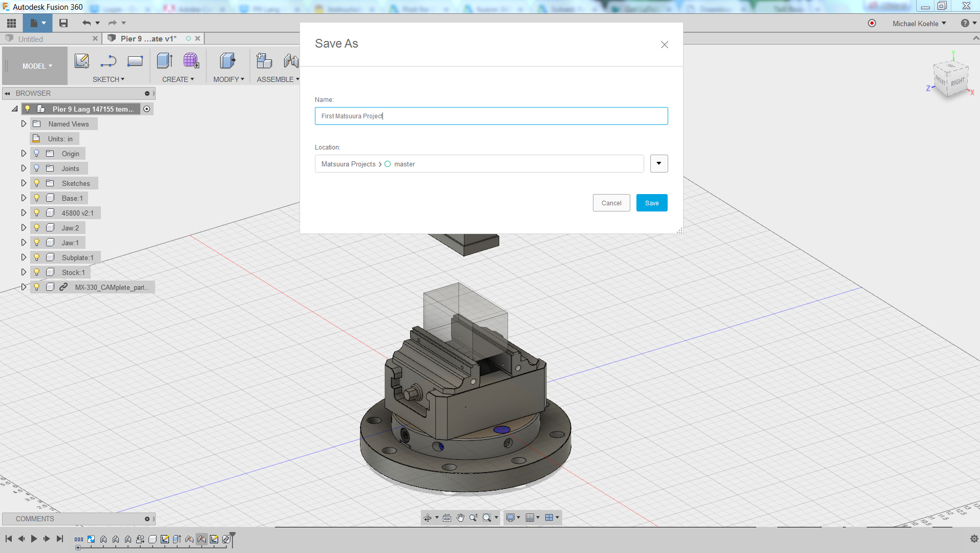Open the ASSEMBLE menu

tap(278, 79)
